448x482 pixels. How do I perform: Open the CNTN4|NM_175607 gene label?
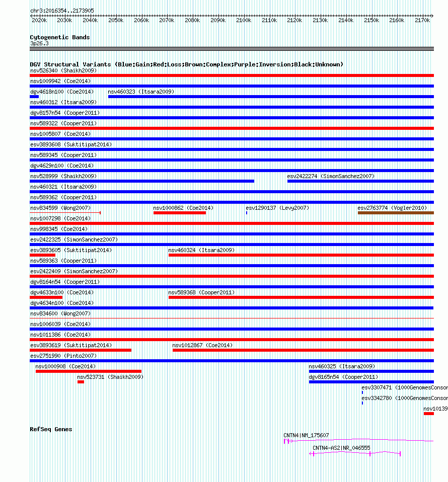pyautogui.click(x=306, y=435)
